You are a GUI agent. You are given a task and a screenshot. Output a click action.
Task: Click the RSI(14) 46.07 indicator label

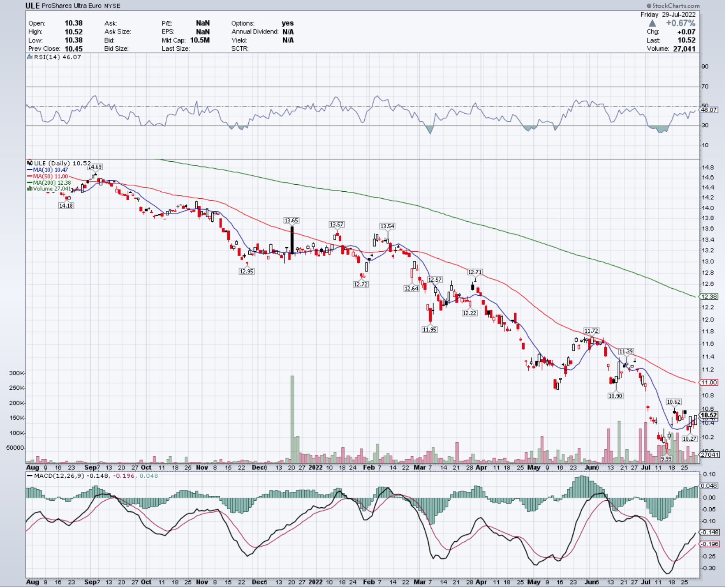pos(57,57)
